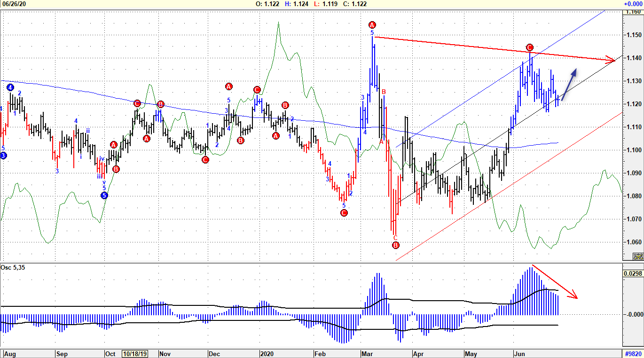644x358 pixels.
Task: Click the Jun month label on time axis
Action: [520, 353]
